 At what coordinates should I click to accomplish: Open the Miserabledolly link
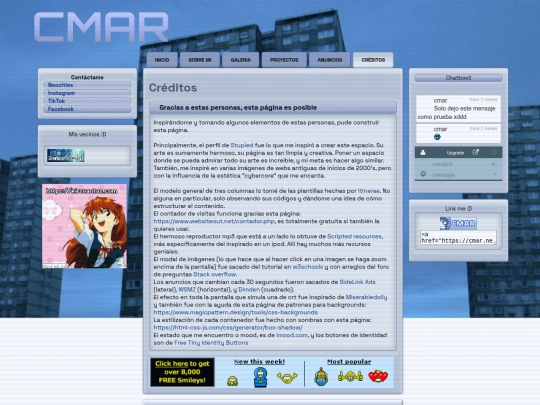point(366,297)
